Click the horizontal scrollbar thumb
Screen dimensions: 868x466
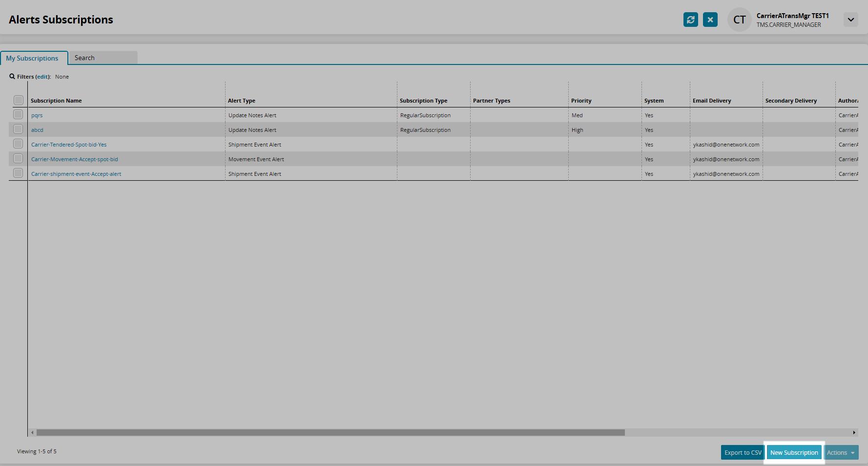(331, 432)
